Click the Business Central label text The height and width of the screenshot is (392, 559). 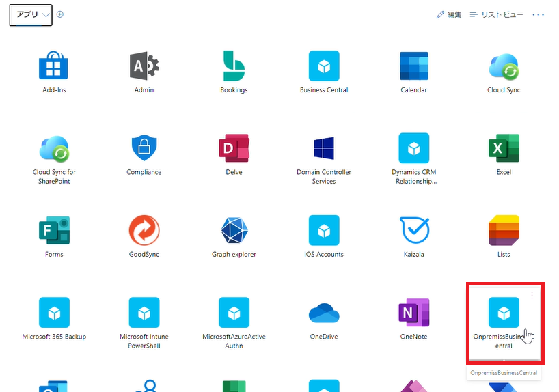tap(324, 90)
